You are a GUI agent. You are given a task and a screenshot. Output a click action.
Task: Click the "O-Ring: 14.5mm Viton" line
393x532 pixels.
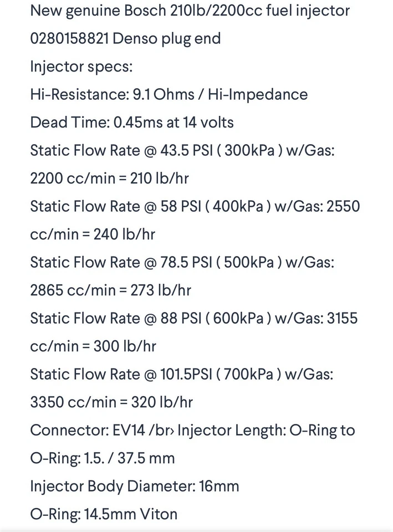(x=104, y=514)
